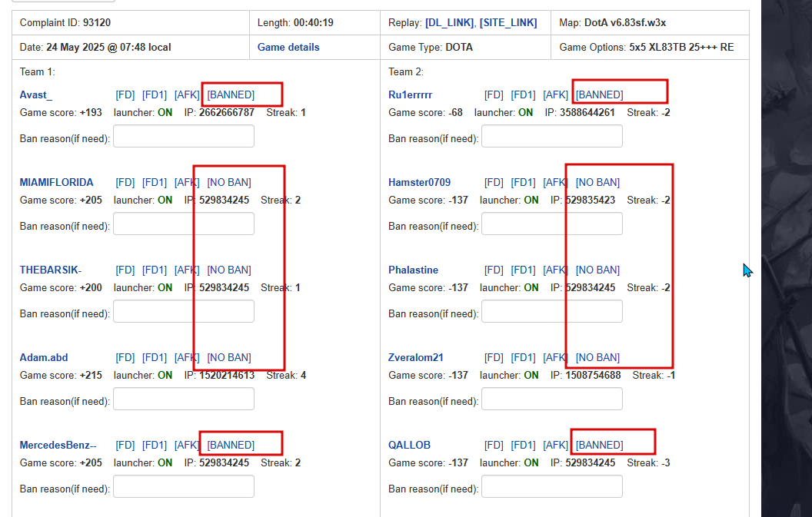Click [AFK] next to Zveralom21
The height and width of the screenshot is (517, 812).
click(x=556, y=357)
